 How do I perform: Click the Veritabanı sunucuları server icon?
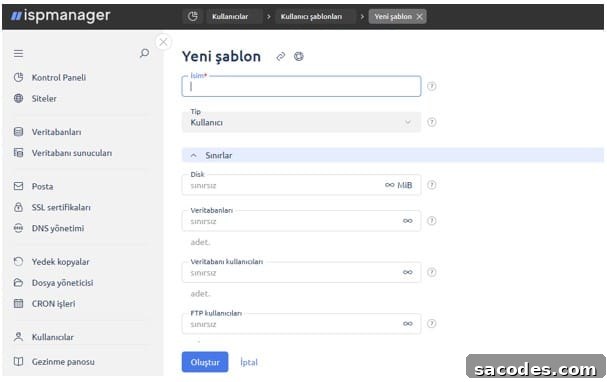point(18,152)
